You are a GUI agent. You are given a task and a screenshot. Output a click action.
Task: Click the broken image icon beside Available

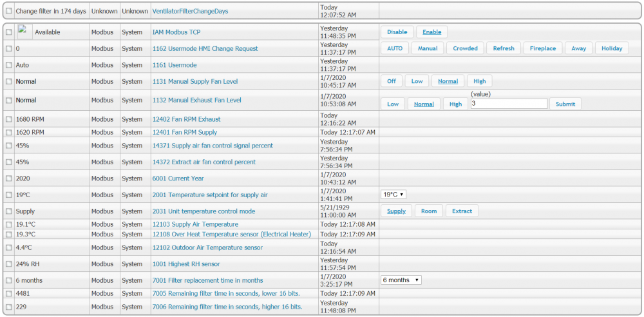(x=24, y=30)
